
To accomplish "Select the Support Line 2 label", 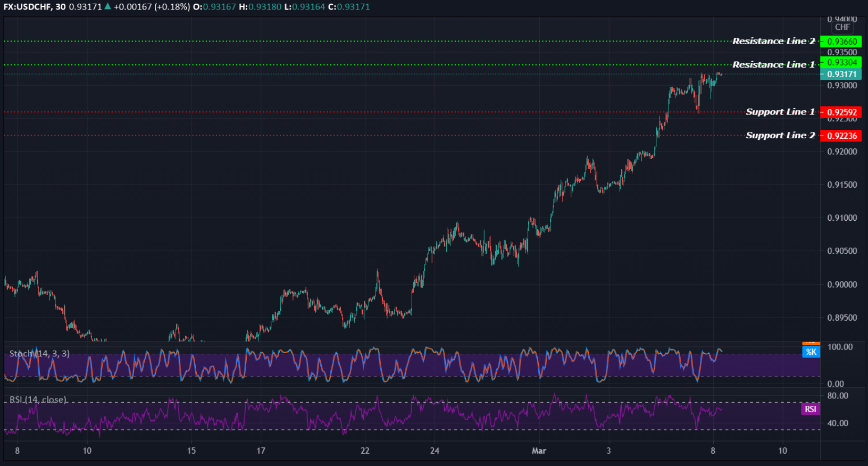I will pyautogui.click(x=780, y=135).
